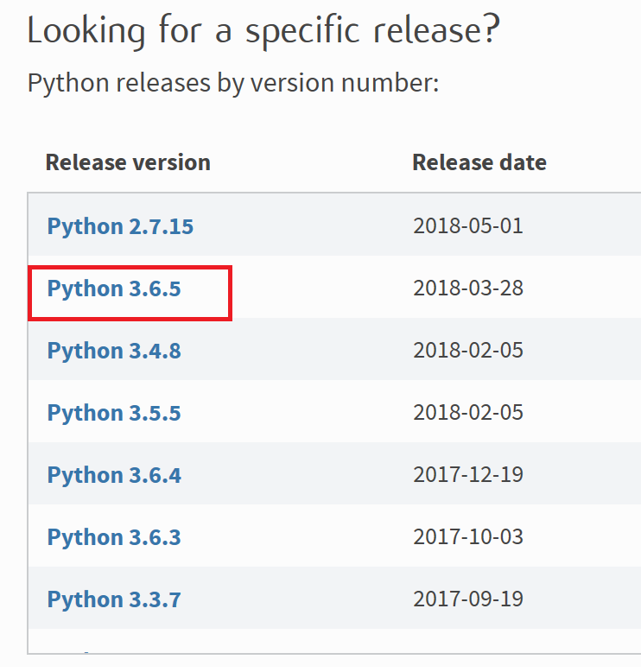This screenshot has width=641, height=672.
Task: Click the 'Release date' column header
Action: coord(479,162)
